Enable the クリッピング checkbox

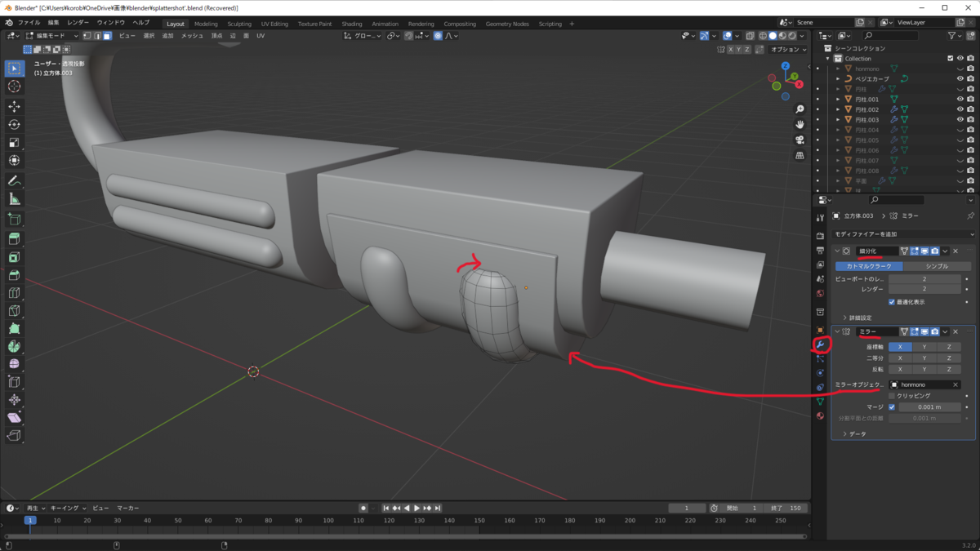892,396
